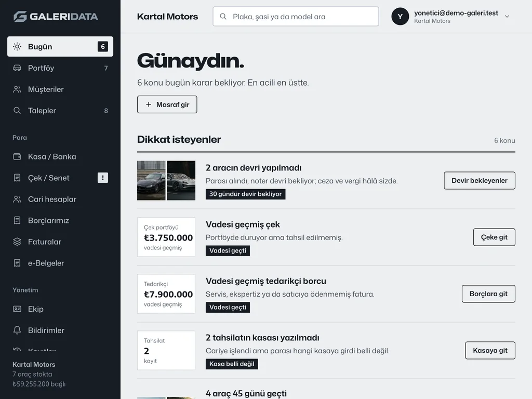Open the Bugün menu item
This screenshot has height=399, width=532.
(60, 46)
